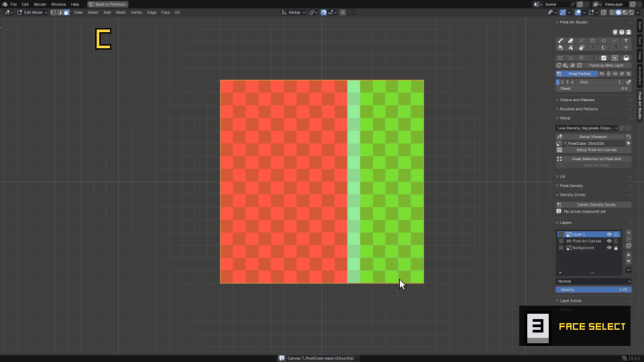Switch to the Item sidebar tab
The image size is (644, 362).
[640, 25]
